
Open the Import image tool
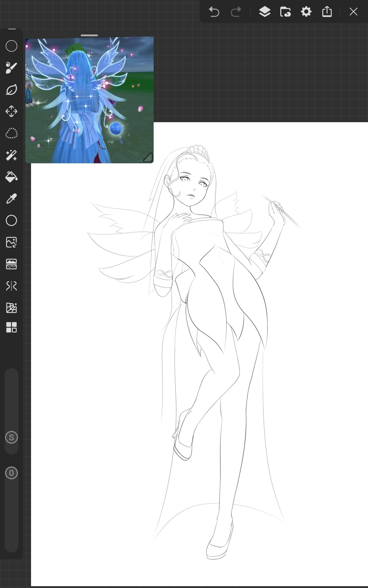pos(11,242)
